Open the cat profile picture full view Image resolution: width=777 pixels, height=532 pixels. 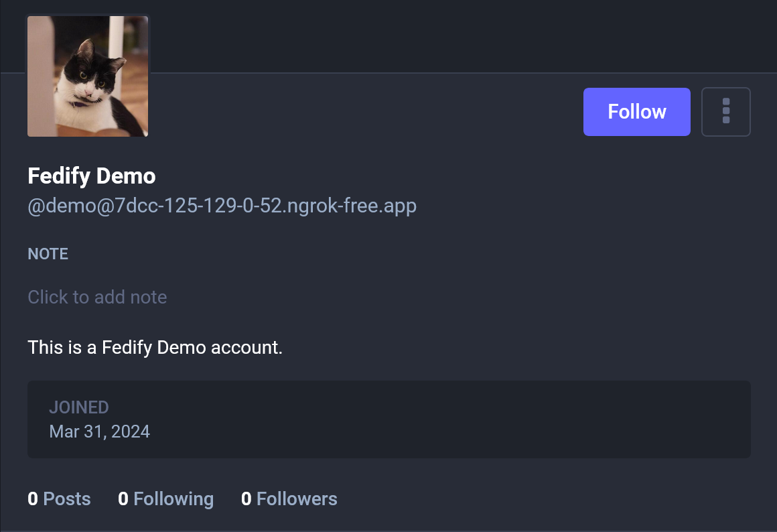(87, 76)
